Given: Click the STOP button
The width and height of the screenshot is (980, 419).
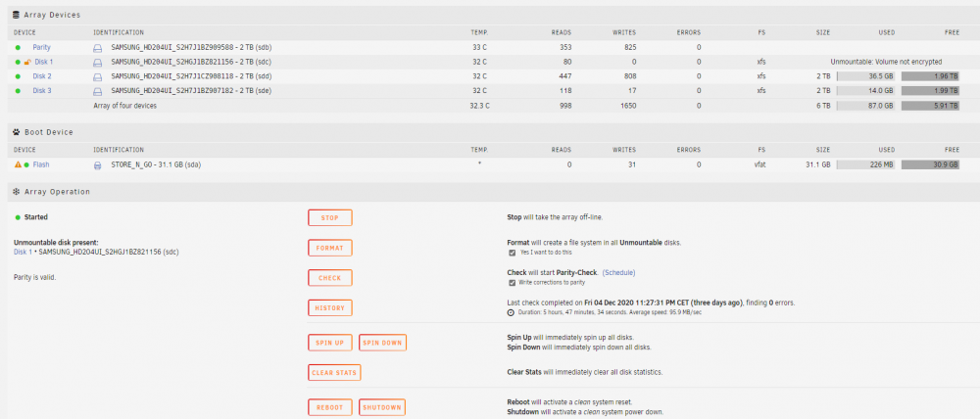Looking at the screenshot, I should [330, 218].
